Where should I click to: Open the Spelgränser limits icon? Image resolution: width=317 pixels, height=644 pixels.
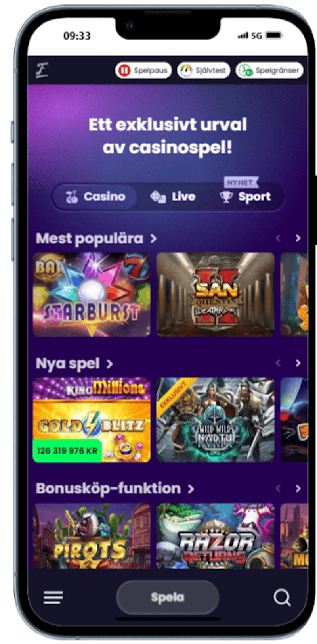pos(246,71)
